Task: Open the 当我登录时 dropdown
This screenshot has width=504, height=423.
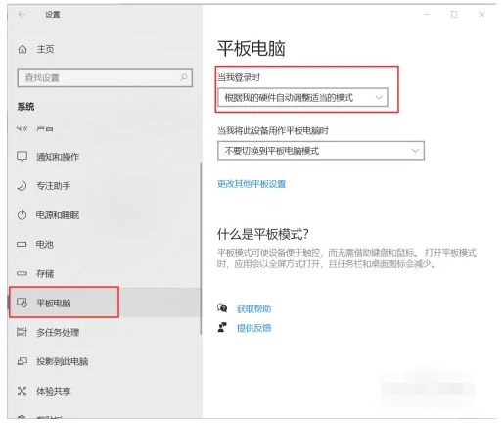Action: click(302, 97)
